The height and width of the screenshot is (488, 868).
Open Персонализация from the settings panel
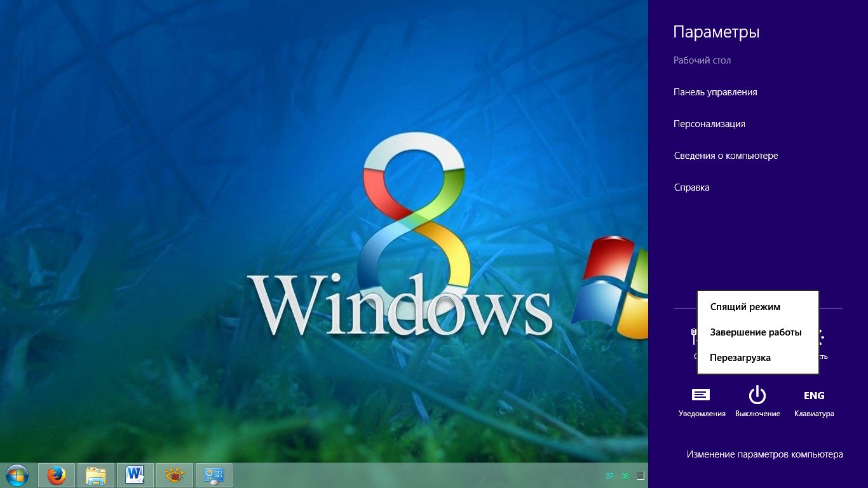(709, 124)
